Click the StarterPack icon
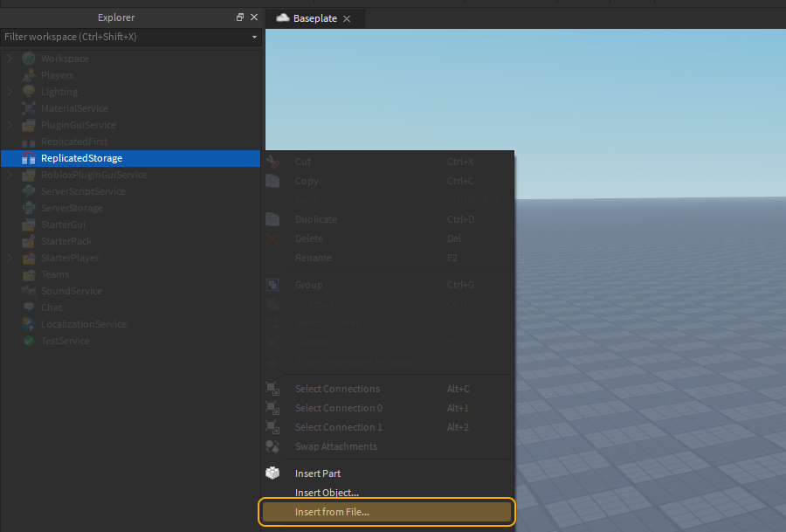The height and width of the screenshot is (532, 786). [29, 241]
